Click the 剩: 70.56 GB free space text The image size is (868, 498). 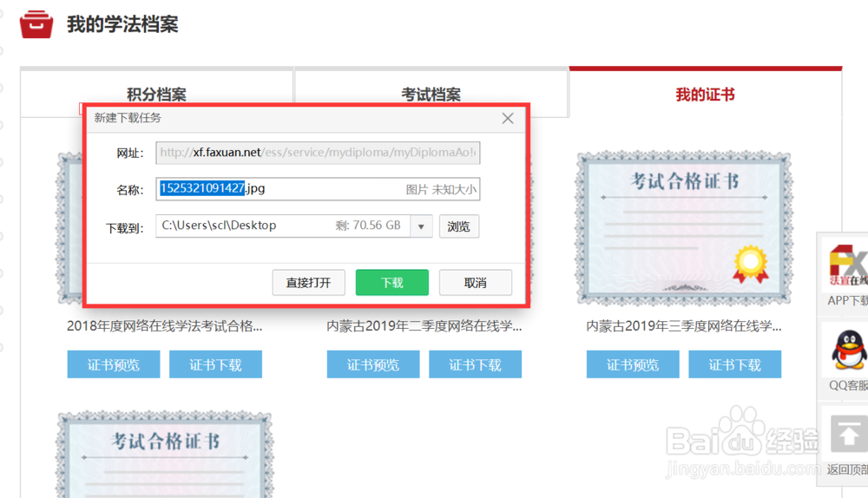coord(367,226)
